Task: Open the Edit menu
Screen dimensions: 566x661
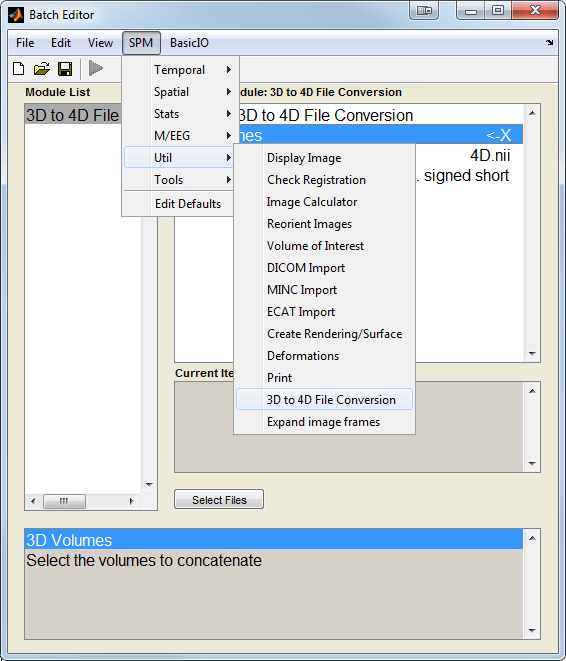Action: tap(61, 43)
